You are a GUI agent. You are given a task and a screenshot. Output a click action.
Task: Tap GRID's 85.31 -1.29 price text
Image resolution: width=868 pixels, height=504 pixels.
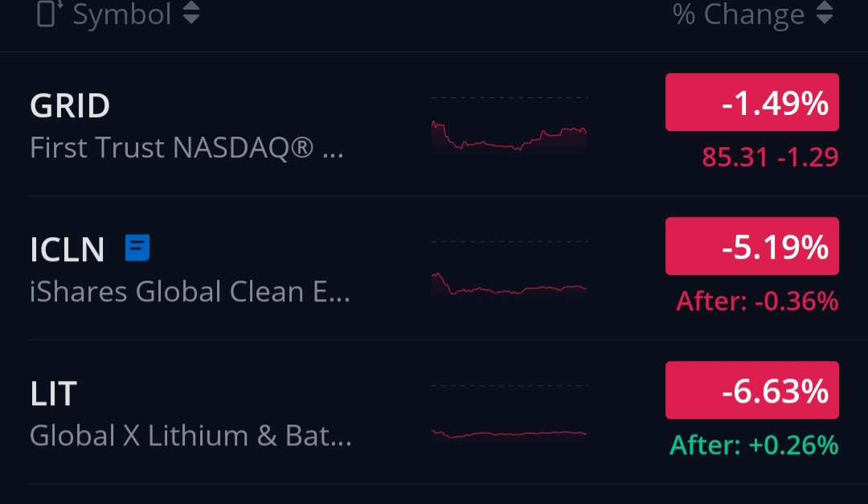coord(769,158)
